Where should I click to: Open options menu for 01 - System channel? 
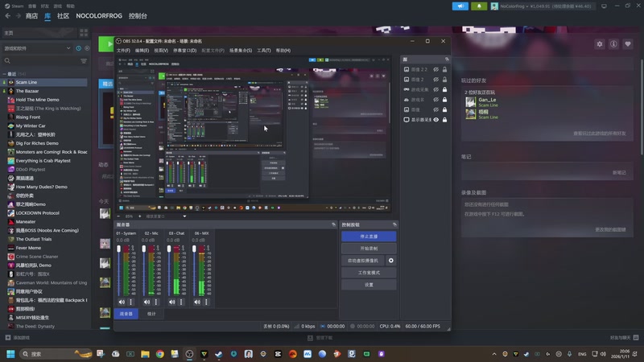click(131, 302)
